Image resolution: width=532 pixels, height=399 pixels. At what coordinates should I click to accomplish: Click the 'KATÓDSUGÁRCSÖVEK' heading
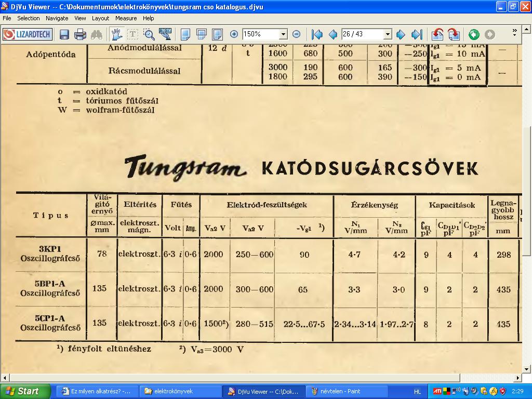click(x=370, y=168)
